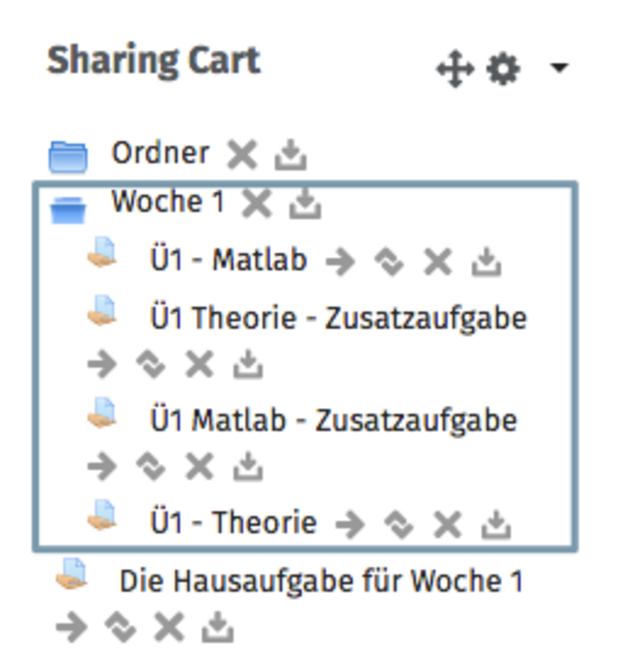Collapse the Woche 1 folder
The width and height of the screenshot is (630, 672).
tap(68, 209)
